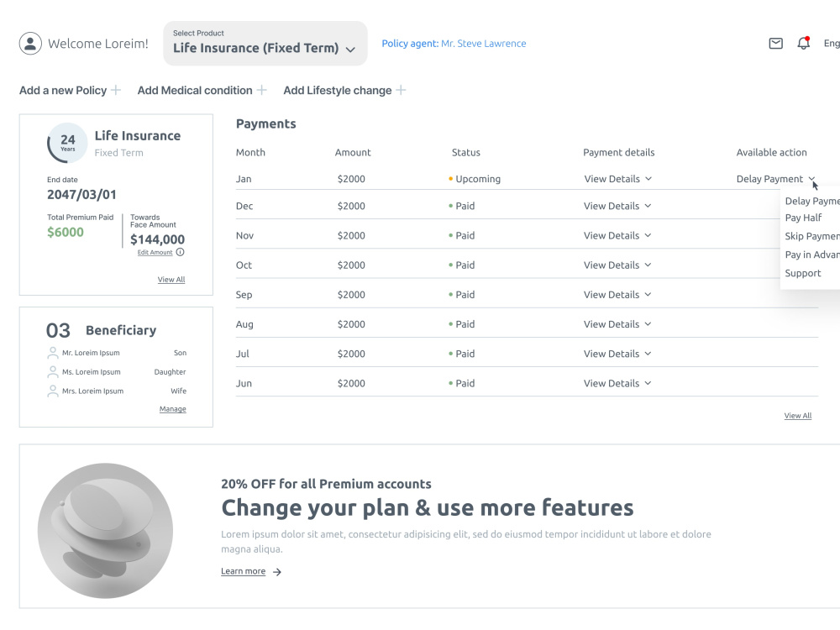Viewport: 840px width, 630px height.
Task: Click plus icon beside Add Medical condition
Action: [261, 90]
